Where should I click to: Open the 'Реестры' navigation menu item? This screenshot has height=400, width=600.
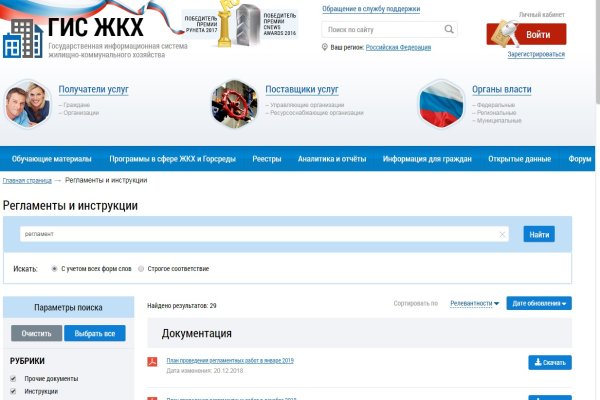[267, 159]
